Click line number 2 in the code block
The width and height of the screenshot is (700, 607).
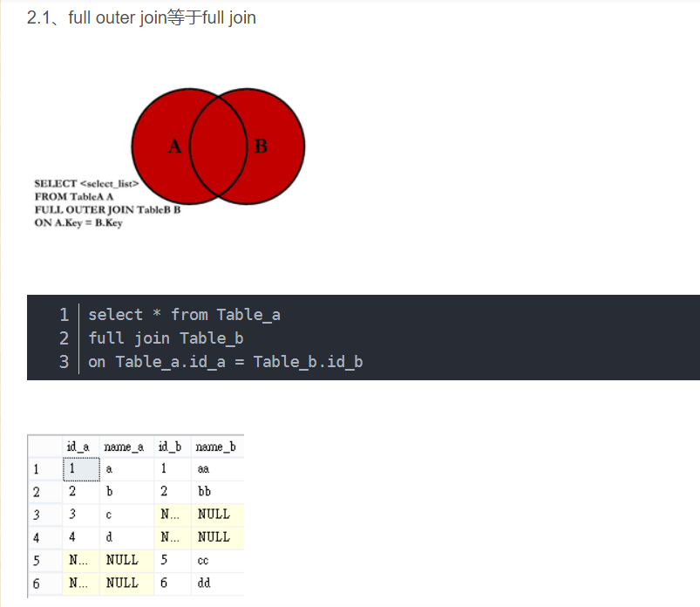tap(65, 338)
